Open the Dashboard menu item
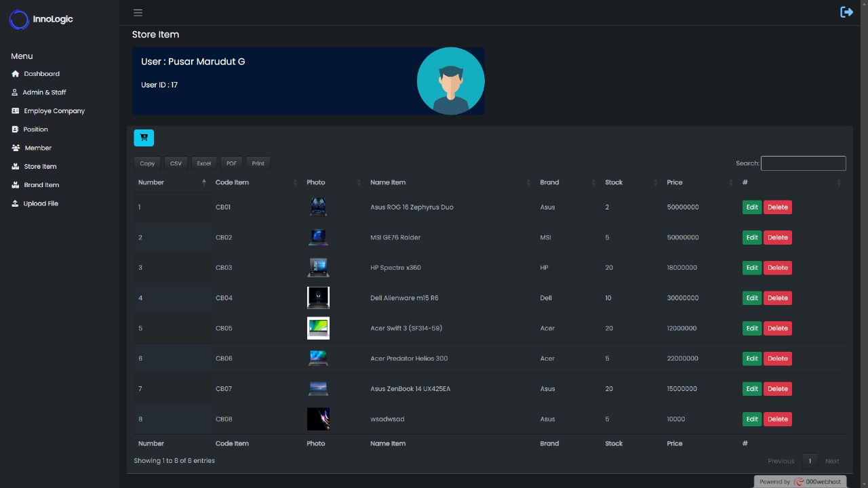 point(41,74)
